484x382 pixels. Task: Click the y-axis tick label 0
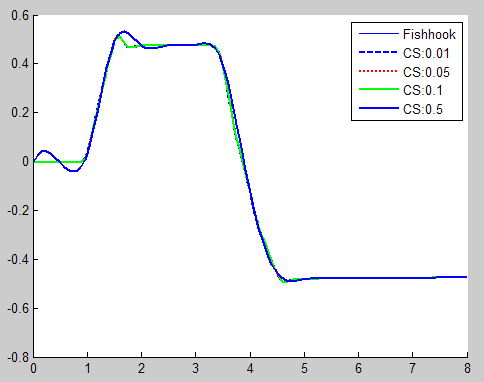pos(25,162)
